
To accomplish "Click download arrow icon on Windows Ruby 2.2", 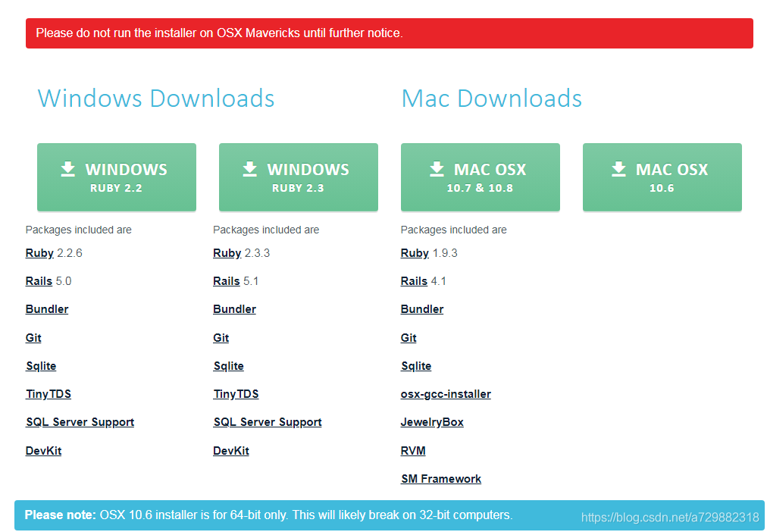I will pos(68,169).
